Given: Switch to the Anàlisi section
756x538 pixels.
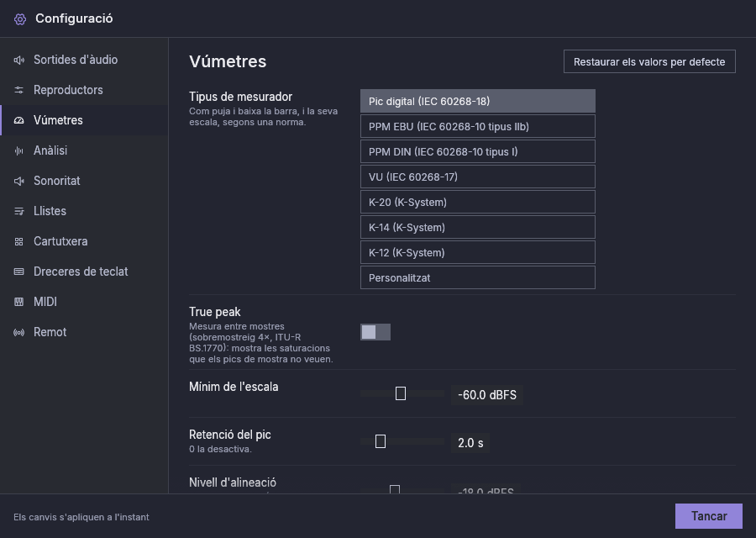Looking at the screenshot, I should 84,150.
